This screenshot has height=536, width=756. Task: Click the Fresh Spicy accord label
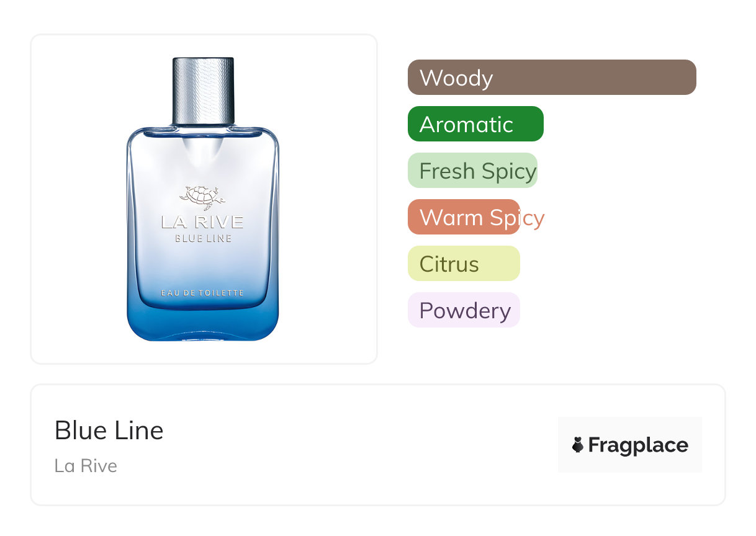coord(477,171)
